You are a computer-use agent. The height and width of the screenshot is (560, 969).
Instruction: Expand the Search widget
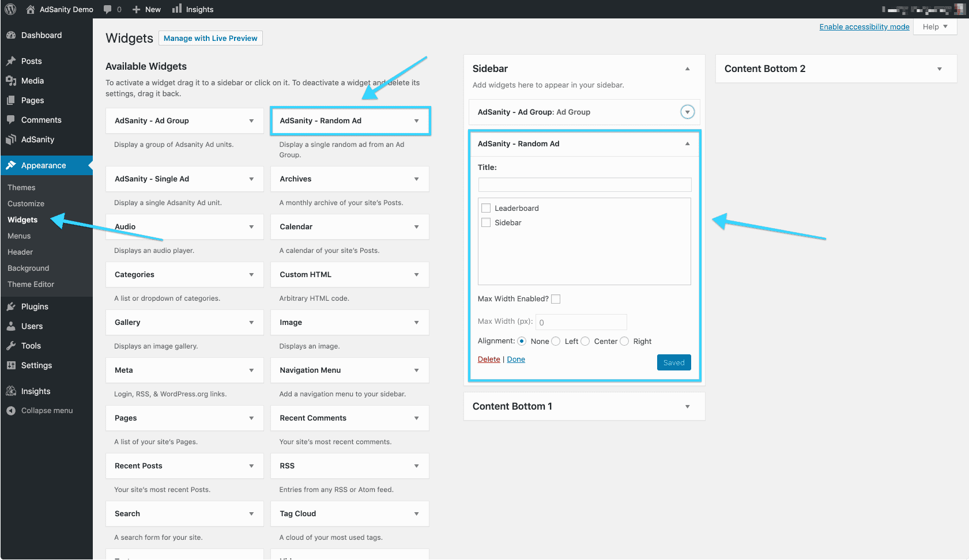pyautogui.click(x=251, y=514)
